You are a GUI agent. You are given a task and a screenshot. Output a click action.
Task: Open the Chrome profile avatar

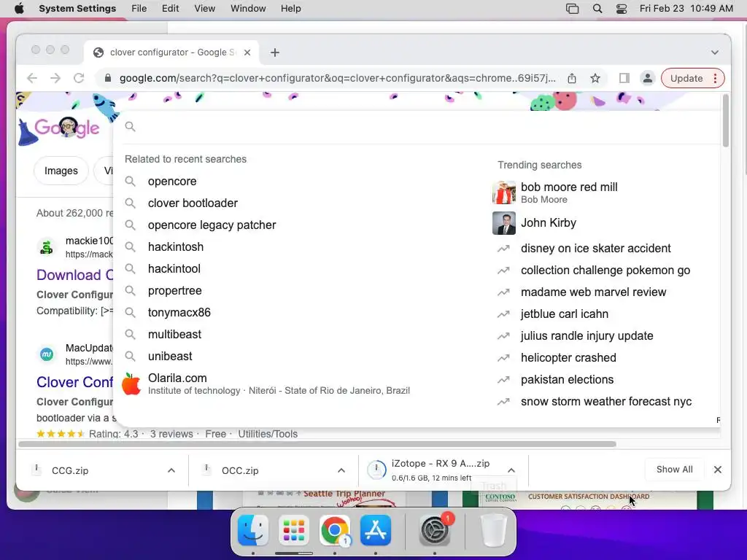click(x=648, y=78)
